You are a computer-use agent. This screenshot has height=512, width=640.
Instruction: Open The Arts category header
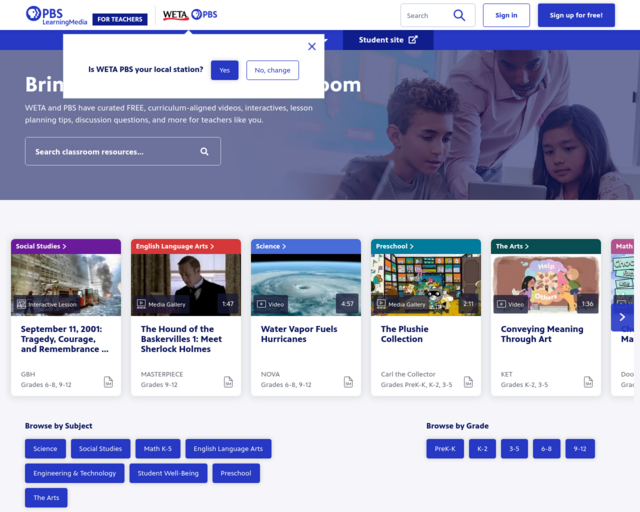tap(546, 246)
